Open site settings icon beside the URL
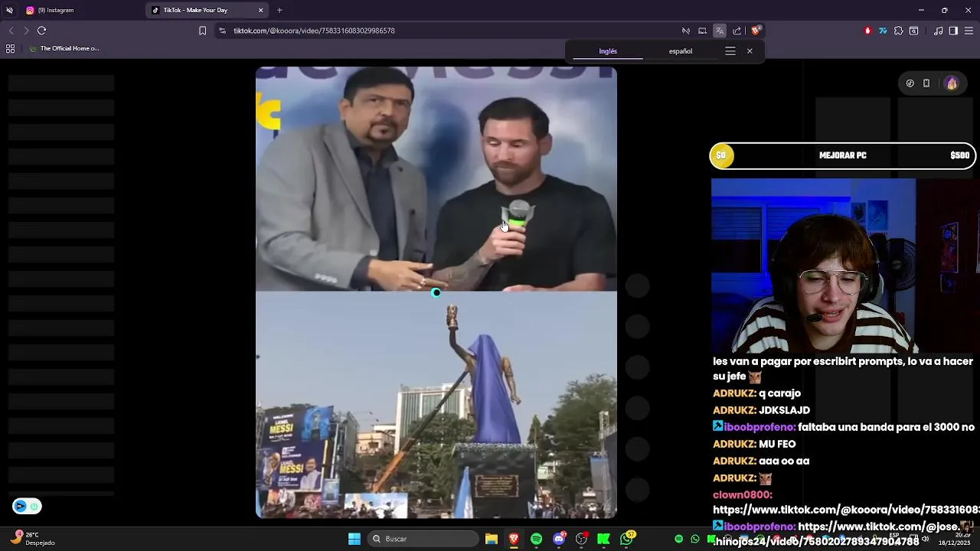The width and height of the screenshot is (980, 551). [222, 31]
